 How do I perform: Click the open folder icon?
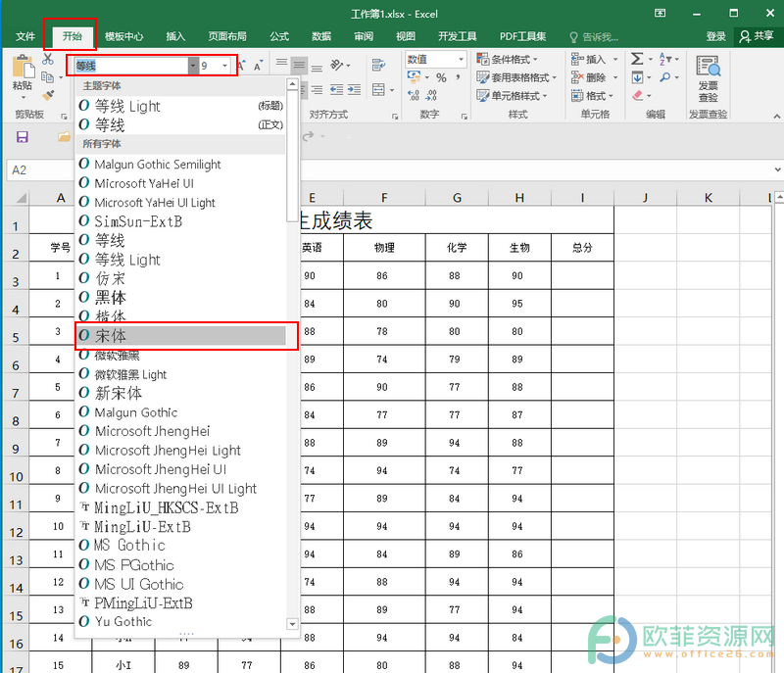tap(64, 137)
